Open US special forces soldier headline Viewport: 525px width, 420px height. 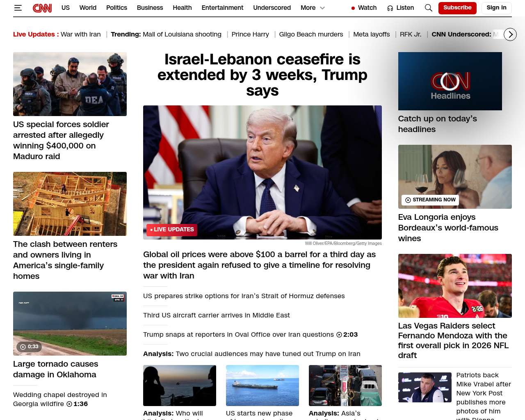point(61,140)
